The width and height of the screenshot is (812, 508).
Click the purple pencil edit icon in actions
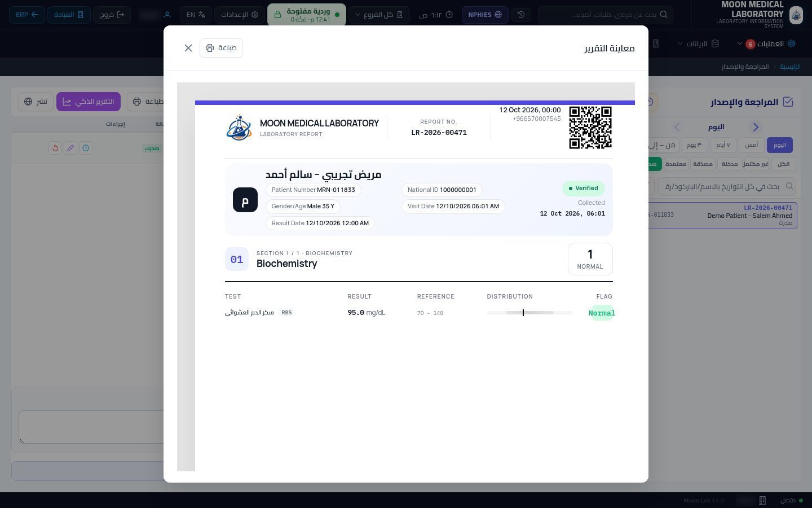click(x=70, y=148)
